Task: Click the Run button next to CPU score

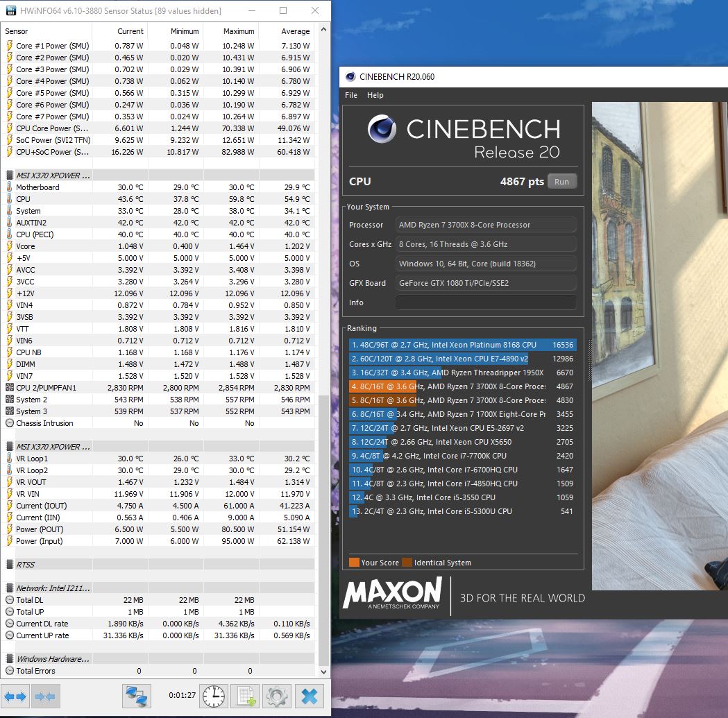Action: pos(561,182)
